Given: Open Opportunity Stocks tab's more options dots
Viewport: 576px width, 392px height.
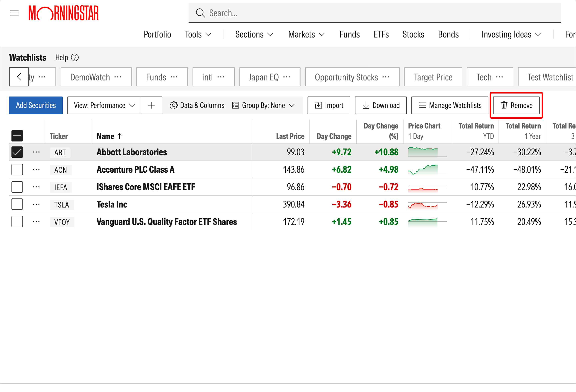Looking at the screenshot, I should click(386, 77).
